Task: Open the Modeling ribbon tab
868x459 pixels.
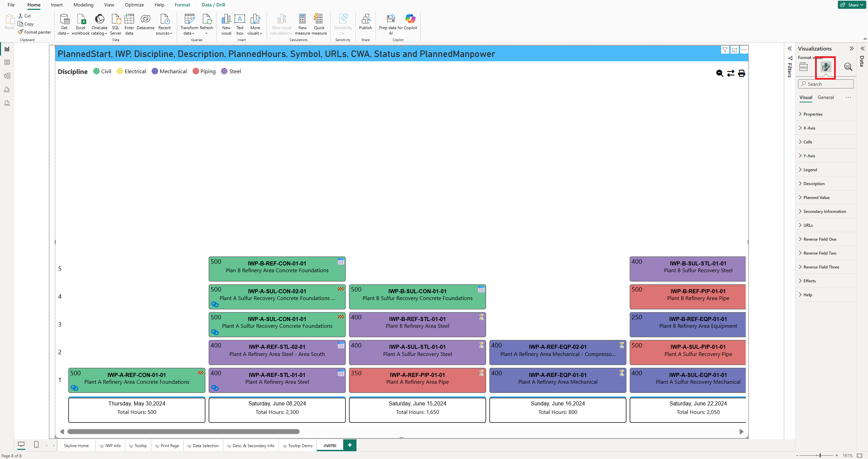Action: (83, 5)
